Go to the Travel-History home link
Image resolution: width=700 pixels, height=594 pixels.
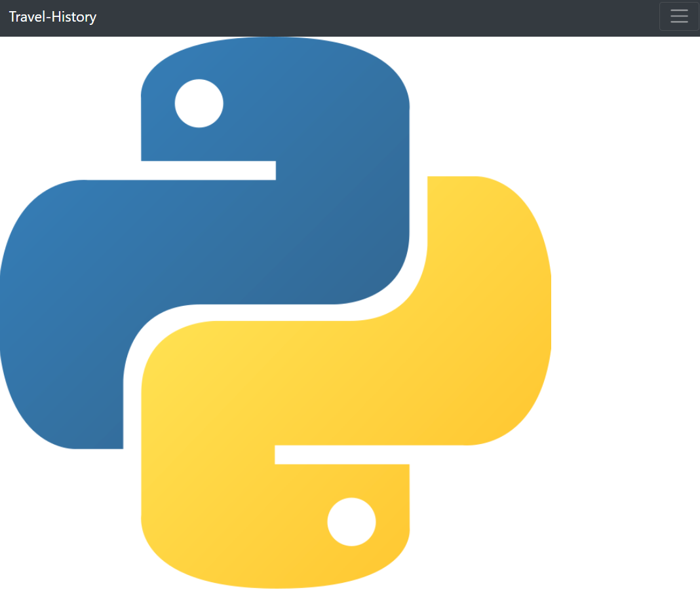click(x=52, y=17)
